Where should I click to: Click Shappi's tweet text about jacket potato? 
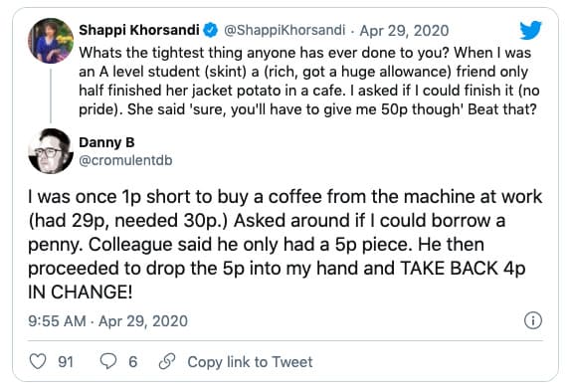point(309,81)
